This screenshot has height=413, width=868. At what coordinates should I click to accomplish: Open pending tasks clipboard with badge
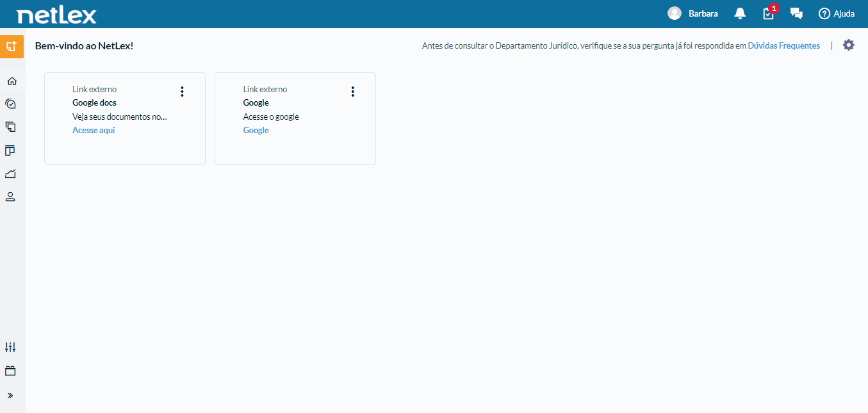pyautogui.click(x=768, y=13)
